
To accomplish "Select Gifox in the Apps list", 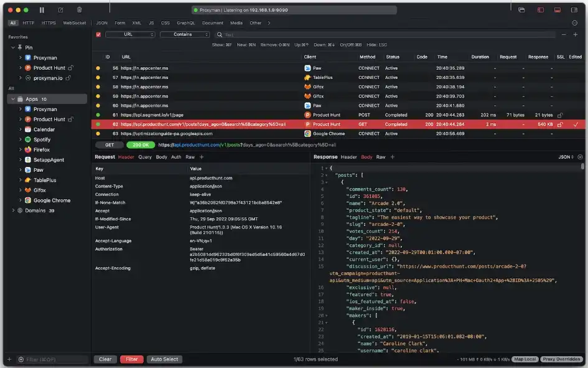I will (x=40, y=190).
